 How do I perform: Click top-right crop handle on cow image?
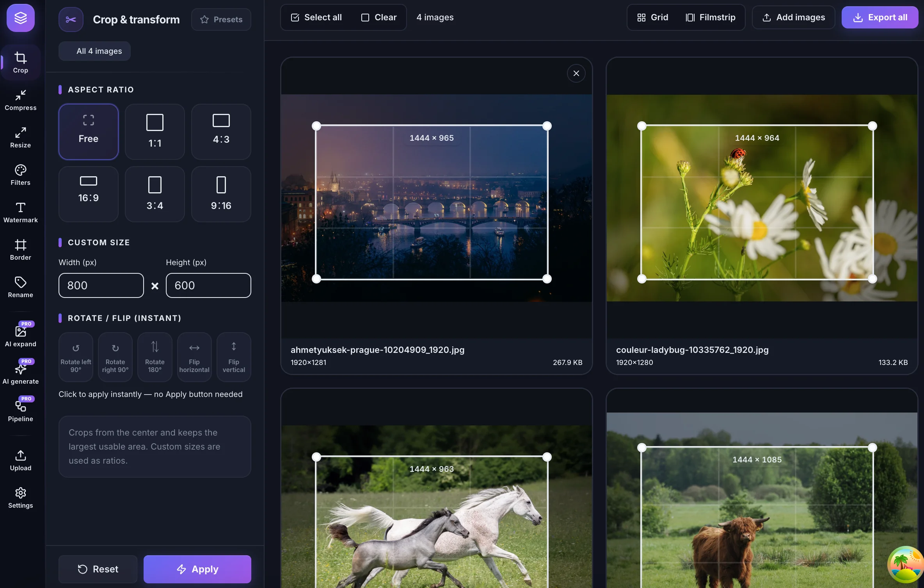tap(872, 448)
